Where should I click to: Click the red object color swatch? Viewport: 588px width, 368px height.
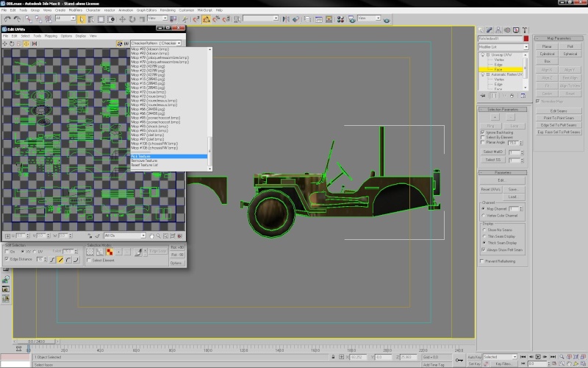coord(526,39)
